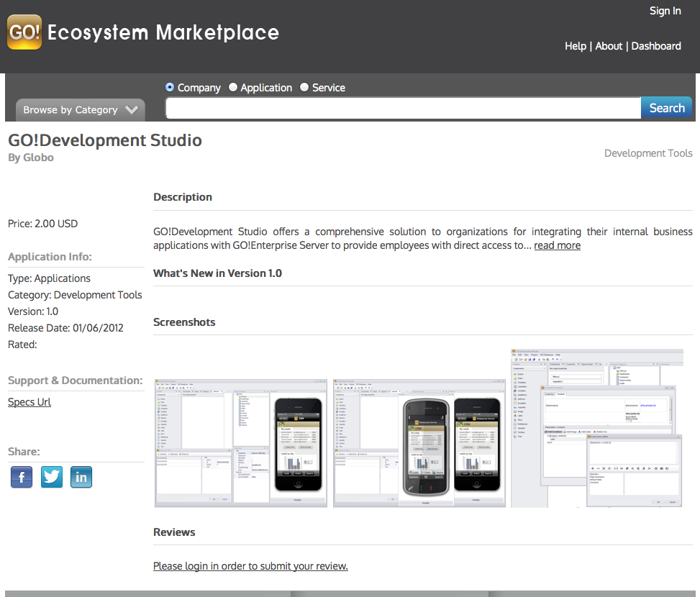Click the By Globo author text
Image resolution: width=700 pixels, height=597 pixels.
pos(31,158)
